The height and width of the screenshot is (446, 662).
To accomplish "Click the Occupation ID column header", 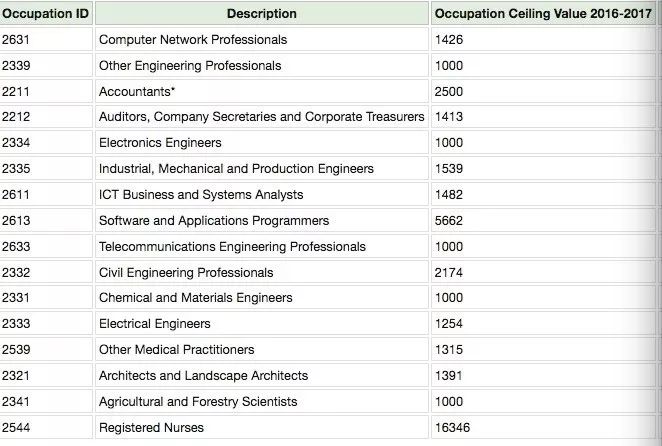I will 46,14.
